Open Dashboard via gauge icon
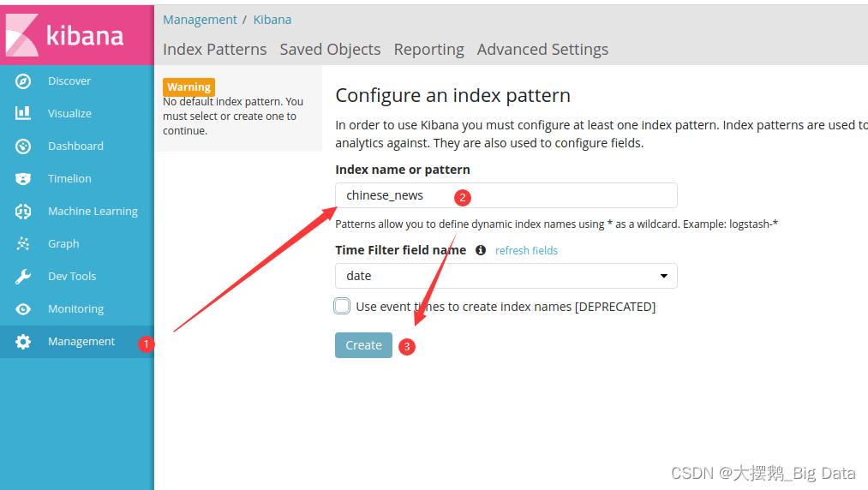The height and width of the screenshot is (490, 868). 22,146
